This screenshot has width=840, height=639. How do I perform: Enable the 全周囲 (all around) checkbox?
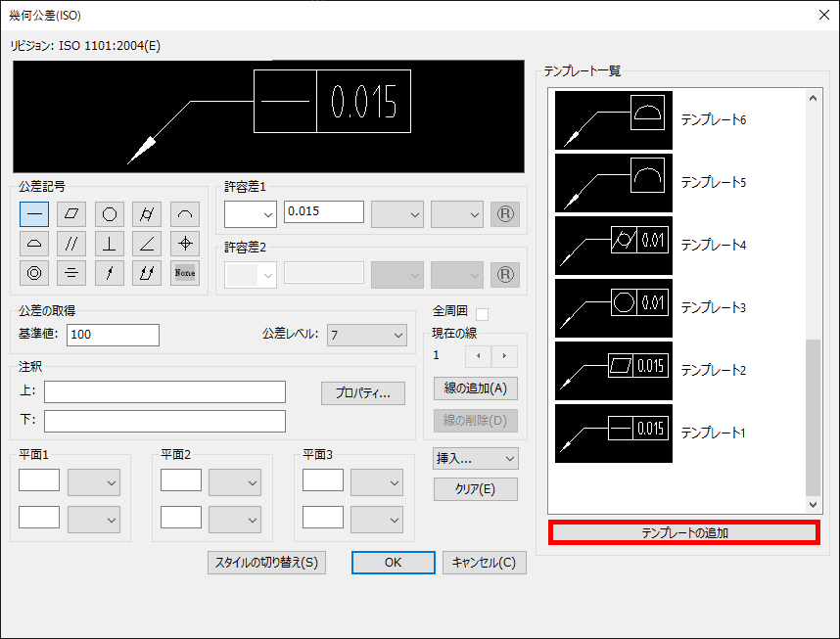click(482, 314)
